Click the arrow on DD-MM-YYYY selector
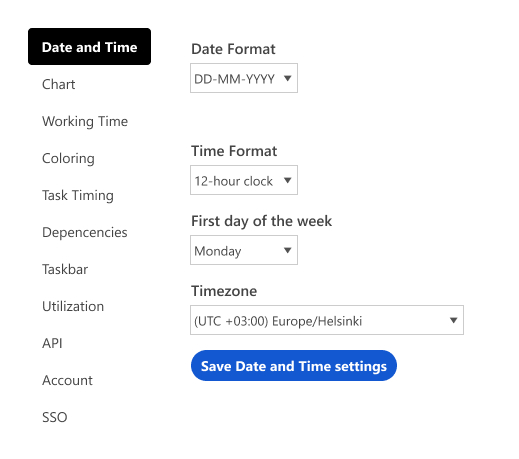The width and height of the screenshot is (519, 459). 287,78
